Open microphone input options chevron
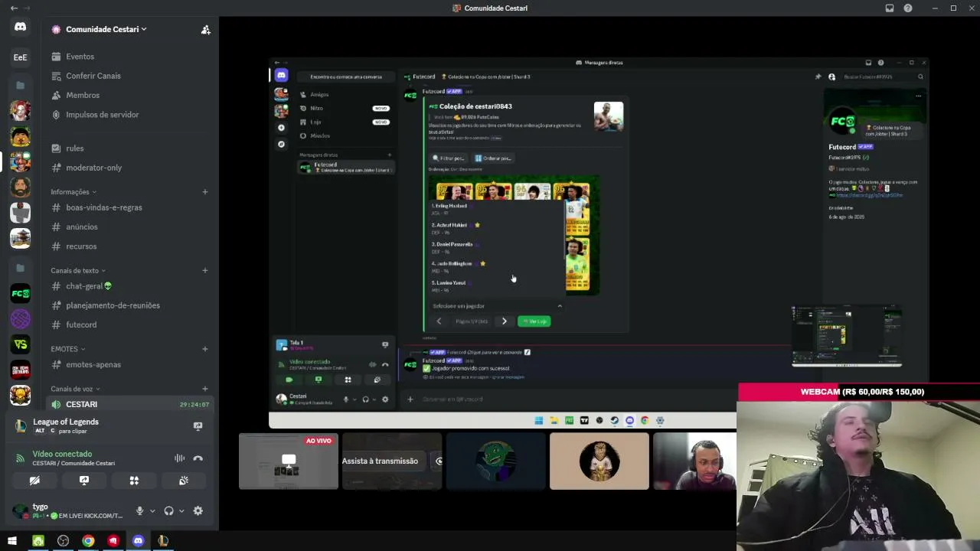The image size is (980, 551). [x=152, y=511]
